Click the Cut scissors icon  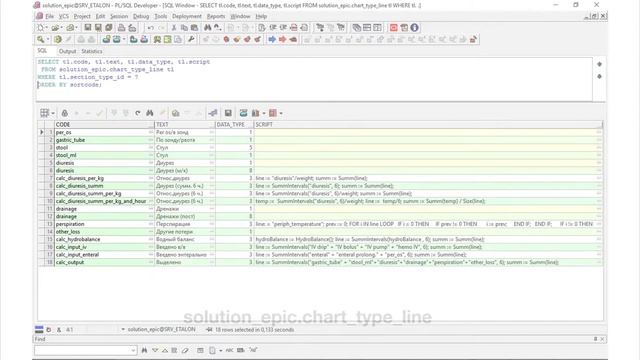(174, 28)
